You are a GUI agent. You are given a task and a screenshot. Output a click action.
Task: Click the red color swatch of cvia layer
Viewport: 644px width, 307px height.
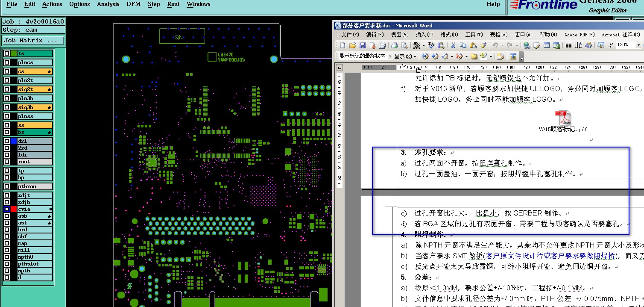point(14,209)
